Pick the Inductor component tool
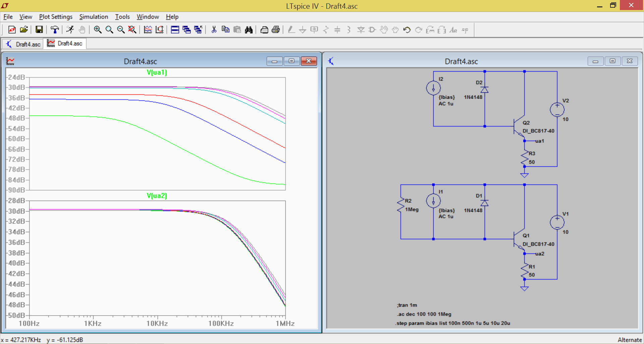 coord(349,30)
